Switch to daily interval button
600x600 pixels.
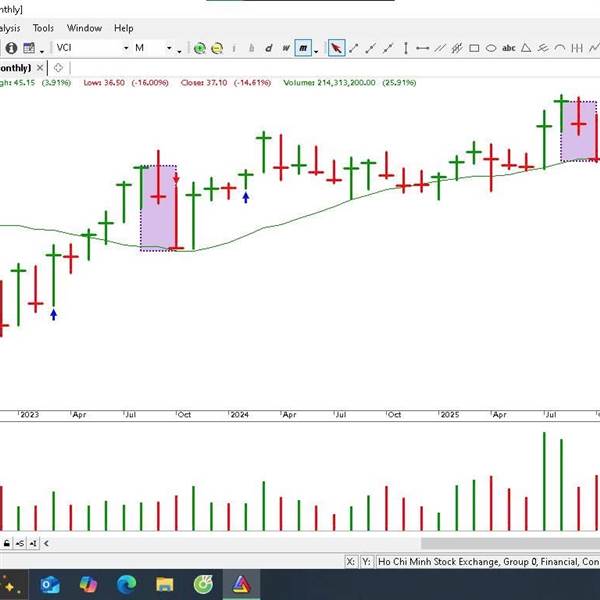coord(269,48)
